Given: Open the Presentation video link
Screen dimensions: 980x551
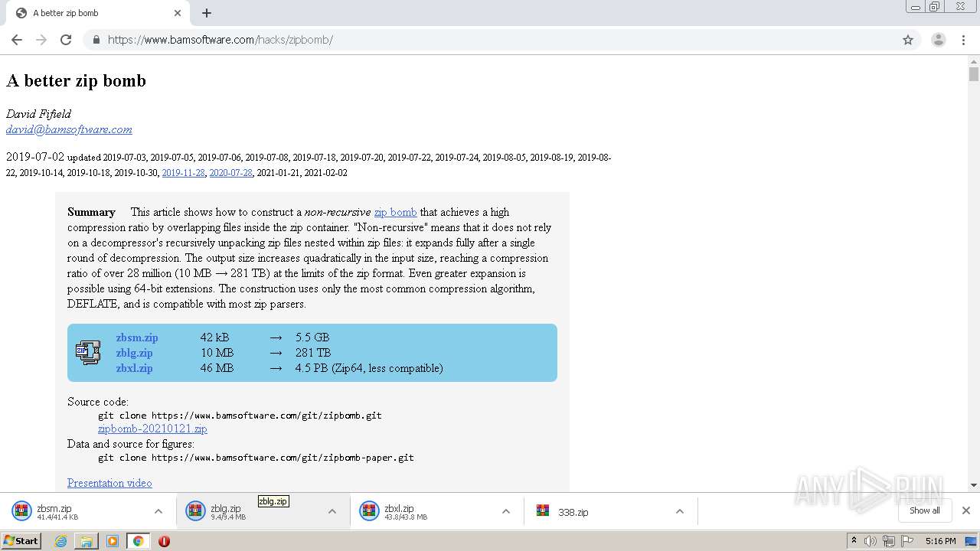Looking at the screenshot, I should point(109,483).
